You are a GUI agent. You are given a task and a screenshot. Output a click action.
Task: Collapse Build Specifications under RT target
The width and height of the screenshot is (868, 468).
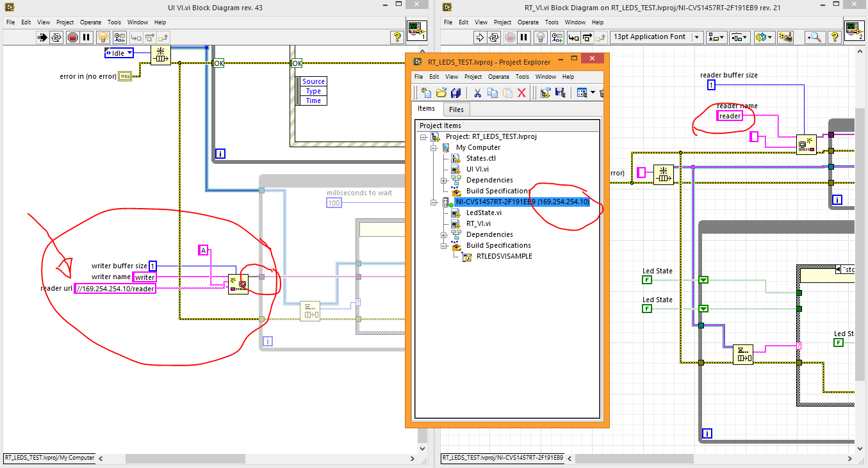click(444, 245)
